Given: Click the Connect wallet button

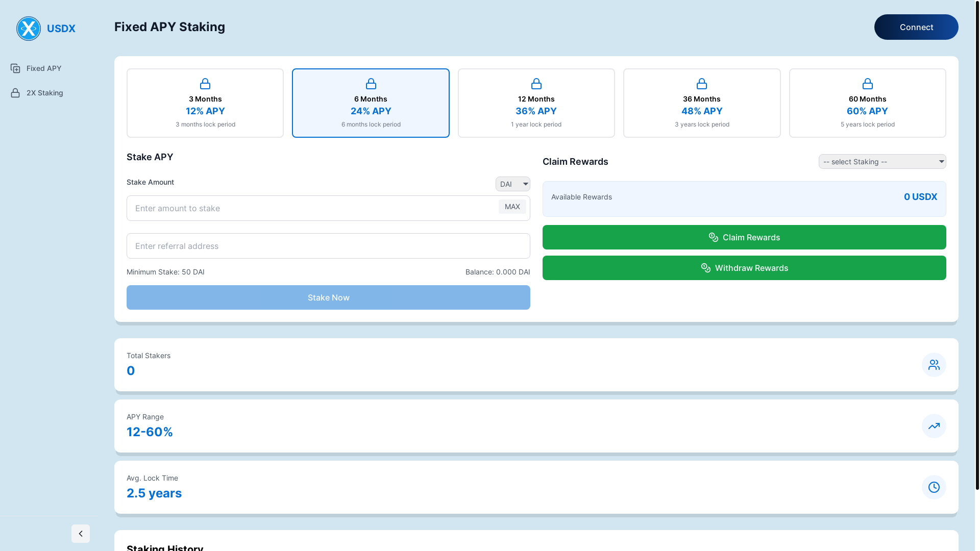Looking at the screenshot, I should click(916, 27).
